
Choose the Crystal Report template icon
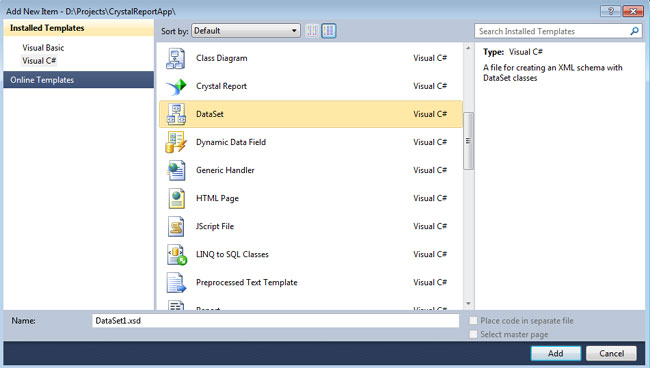pos(176,86)
